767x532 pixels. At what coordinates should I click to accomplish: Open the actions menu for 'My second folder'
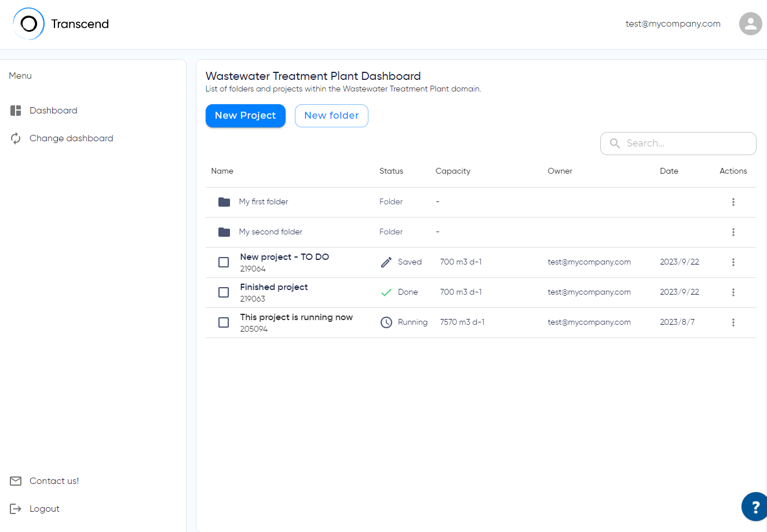coord(733,232)
